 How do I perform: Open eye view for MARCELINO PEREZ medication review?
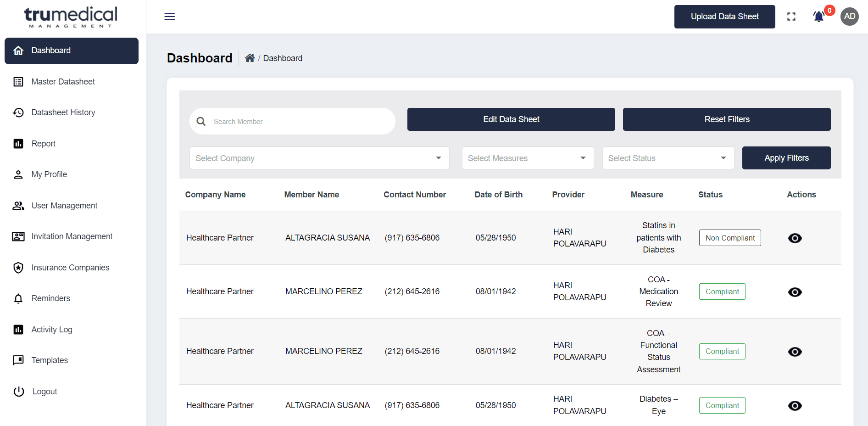point(795,292)
